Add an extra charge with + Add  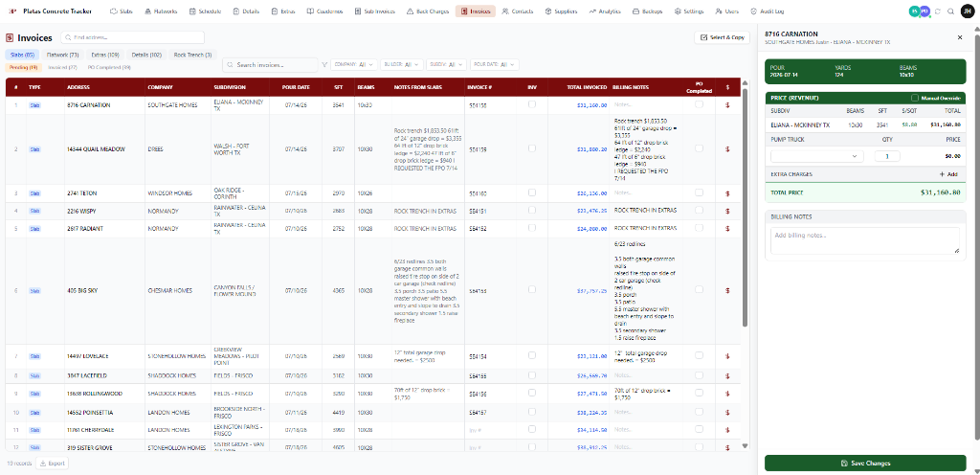tap(948, 174)
